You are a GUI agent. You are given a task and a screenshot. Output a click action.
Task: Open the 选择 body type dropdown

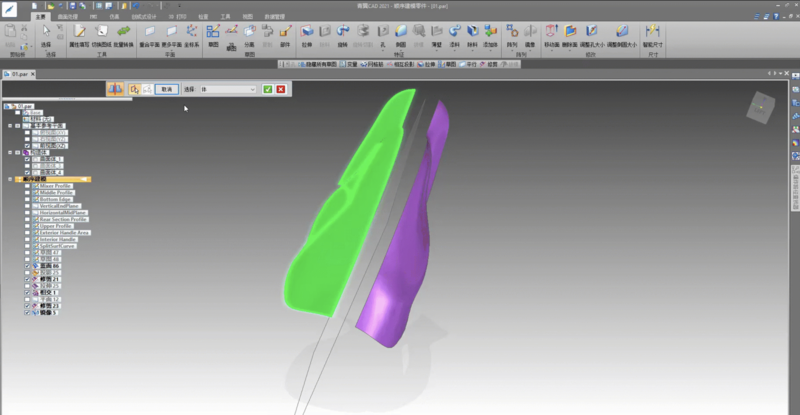[252, 89]
